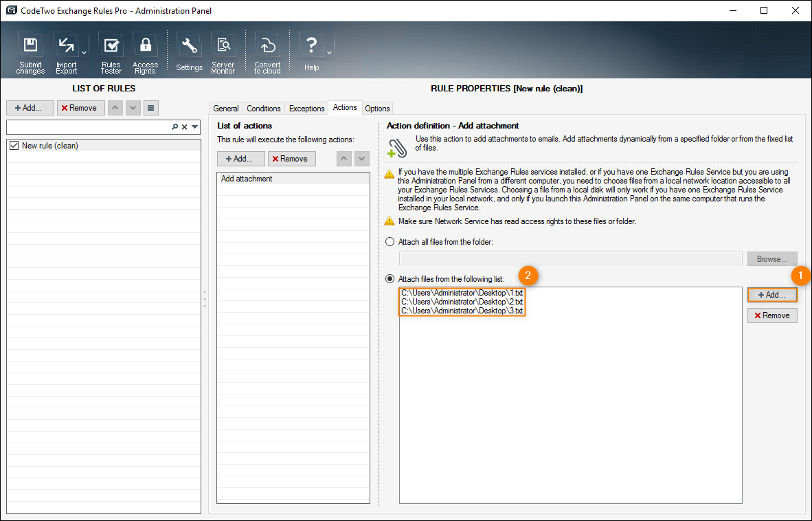This screenshot has width=812, height=521.
Task: Move the selected action down
Action: click(x=362, y=159)
